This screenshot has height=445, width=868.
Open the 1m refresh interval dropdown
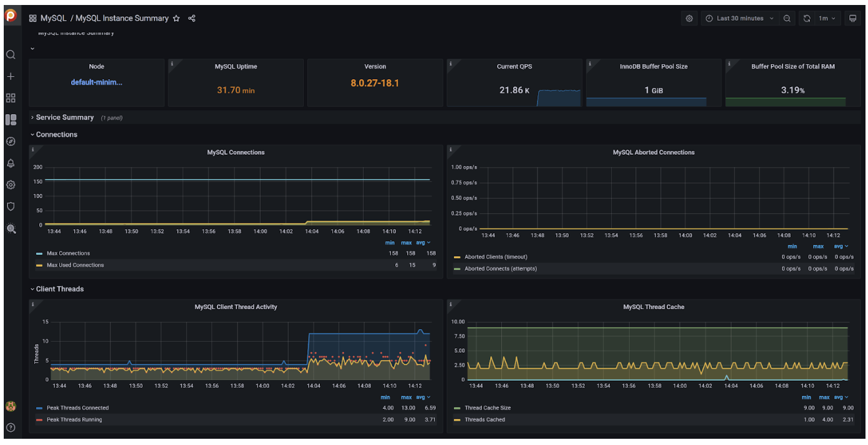click(827, 19)
